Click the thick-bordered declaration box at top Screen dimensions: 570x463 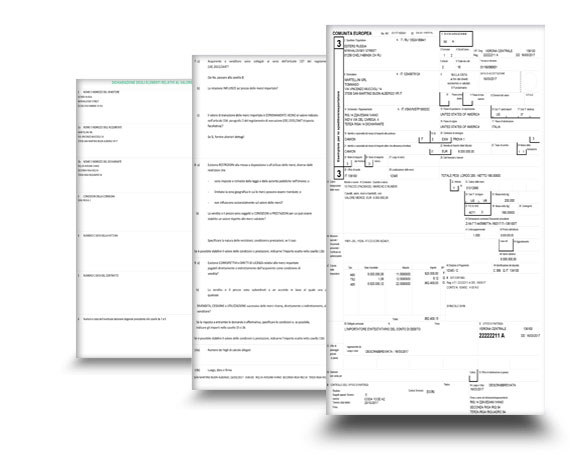click(x=456, y=39)
